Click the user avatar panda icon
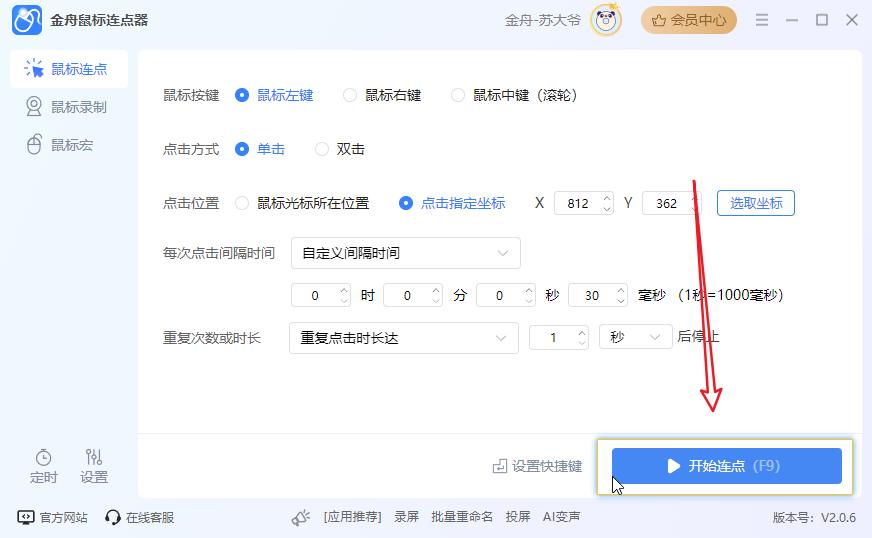872x538 pixels. click(605, 19)
